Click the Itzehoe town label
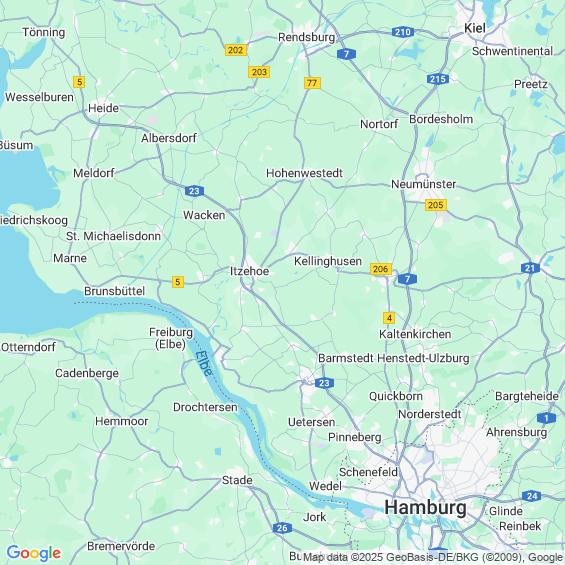This screenshot has height=565, width=565. coord(250,271)
